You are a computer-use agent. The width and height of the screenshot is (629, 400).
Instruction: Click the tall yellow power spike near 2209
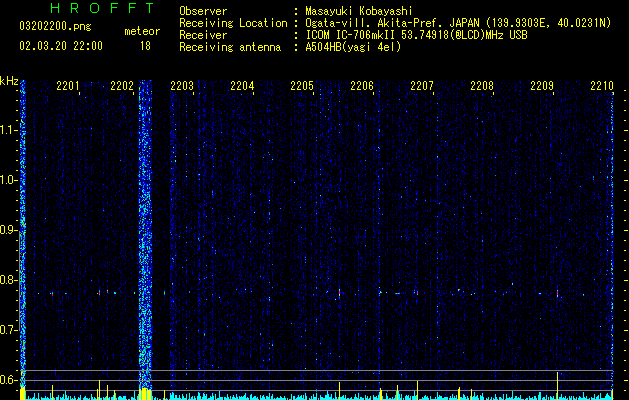click(x=557, y=386)
